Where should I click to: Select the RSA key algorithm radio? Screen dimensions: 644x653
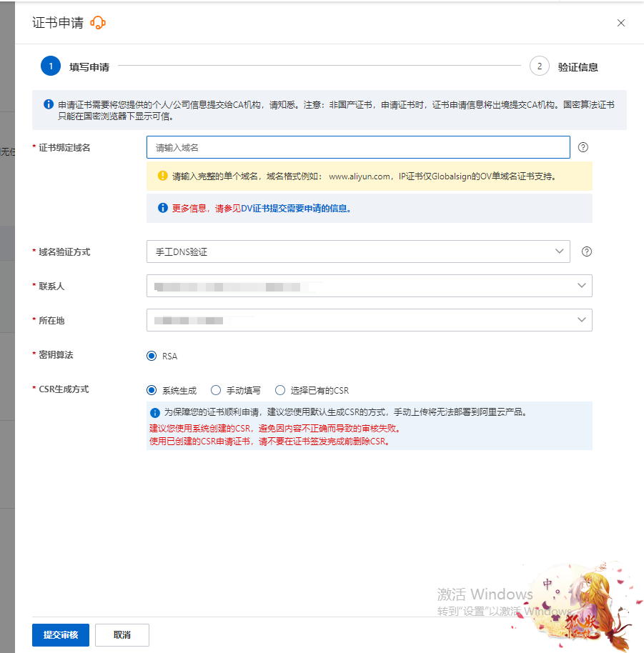152,356
